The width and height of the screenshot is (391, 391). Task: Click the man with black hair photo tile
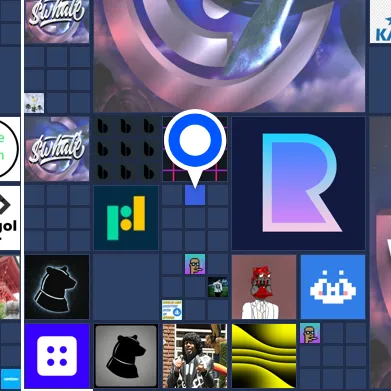coord(195,356)
